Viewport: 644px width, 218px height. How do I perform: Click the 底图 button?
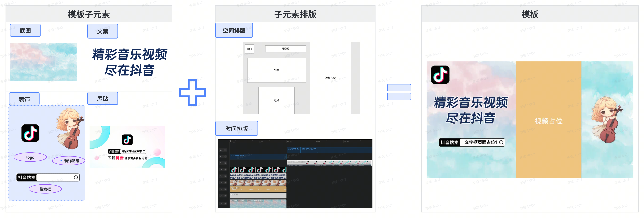tap(25, 31)
